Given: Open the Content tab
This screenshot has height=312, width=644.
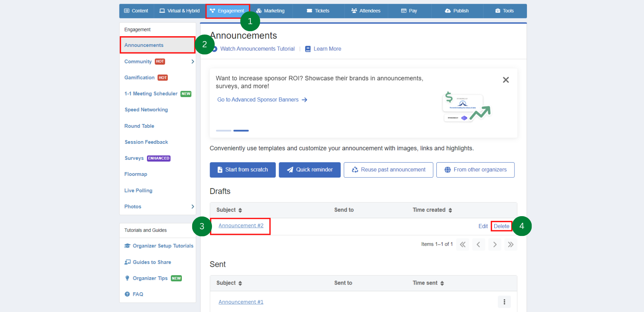Looking at the screenshot, I should coord(136,11).
